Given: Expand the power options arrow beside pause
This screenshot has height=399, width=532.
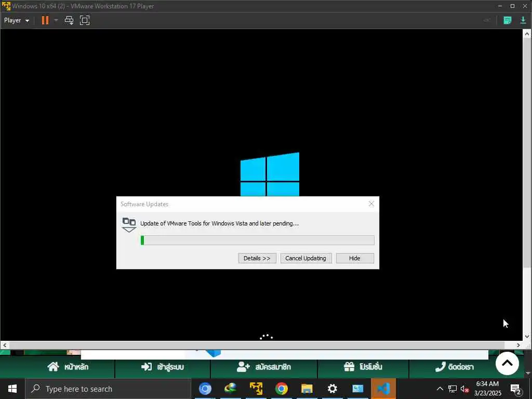Looking at the screenshot, I should point(56,20).
